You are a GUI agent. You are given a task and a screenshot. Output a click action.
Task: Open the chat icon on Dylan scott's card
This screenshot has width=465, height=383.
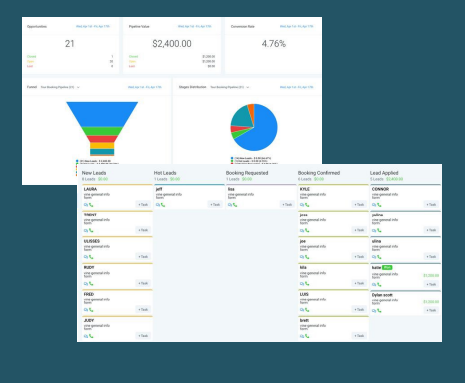pos(374,311)
